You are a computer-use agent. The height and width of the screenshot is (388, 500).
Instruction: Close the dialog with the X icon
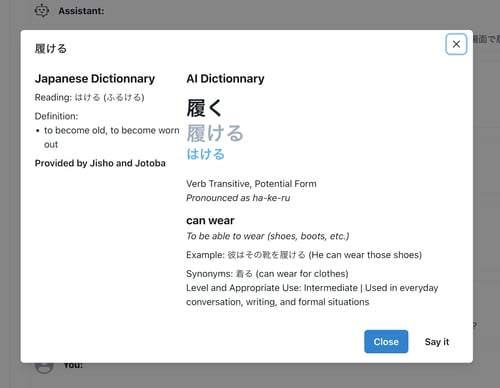pos(456,44)
